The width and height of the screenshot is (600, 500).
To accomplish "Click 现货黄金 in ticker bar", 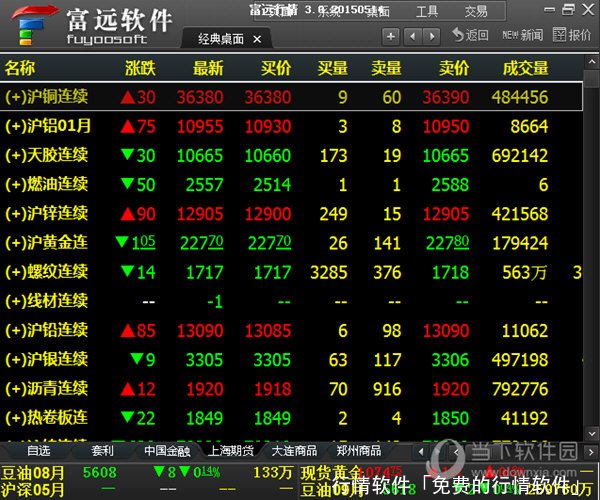I will [330, 473].
